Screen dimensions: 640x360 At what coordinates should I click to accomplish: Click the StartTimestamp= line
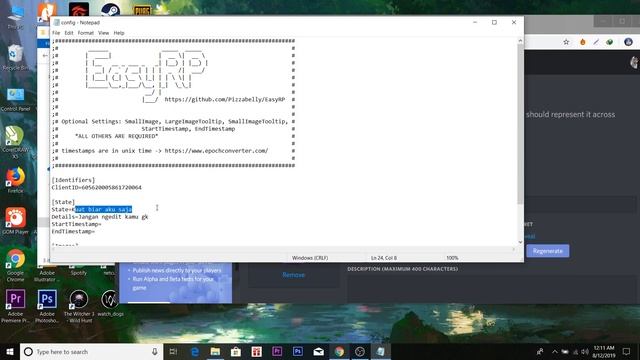point(76,224)
